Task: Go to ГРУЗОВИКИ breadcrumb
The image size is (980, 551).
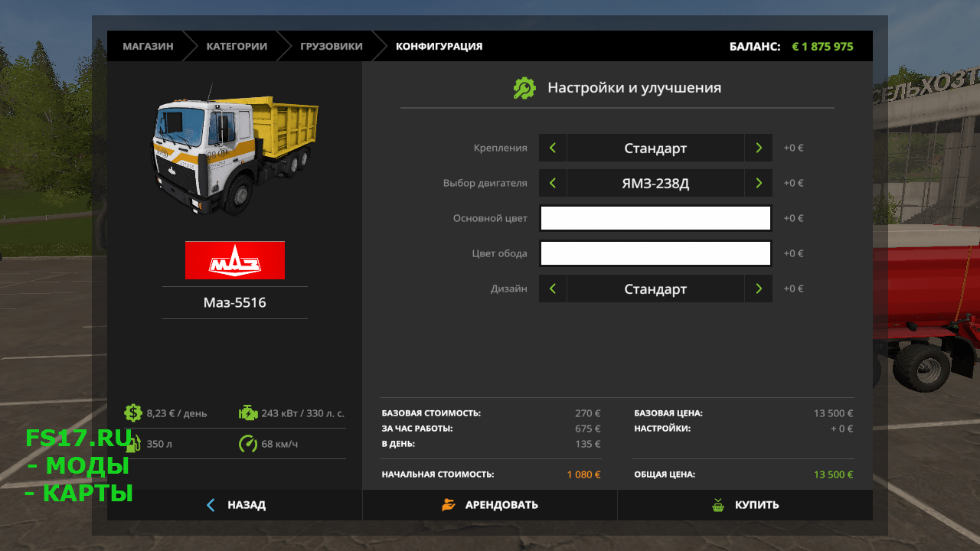Action: (332, 46)
